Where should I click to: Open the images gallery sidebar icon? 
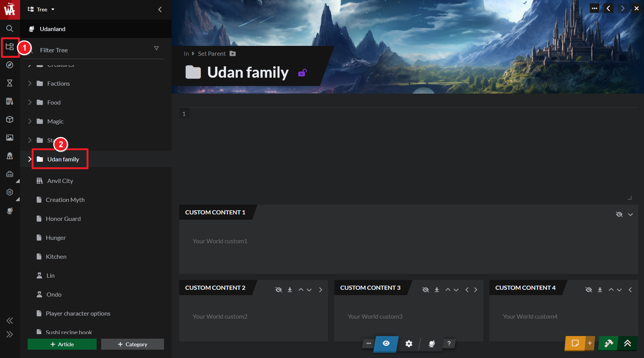[10, 138]
